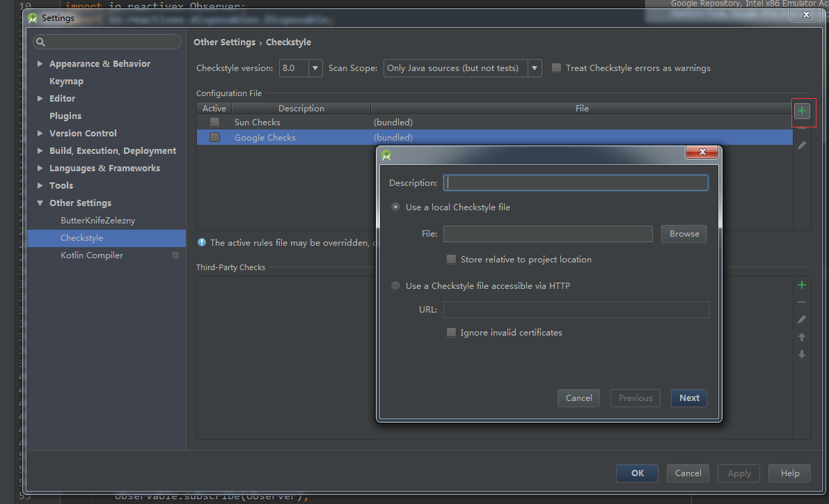829x504 pixels.
Task: Close the add configuration file dialog
Action: coord(702,152)
